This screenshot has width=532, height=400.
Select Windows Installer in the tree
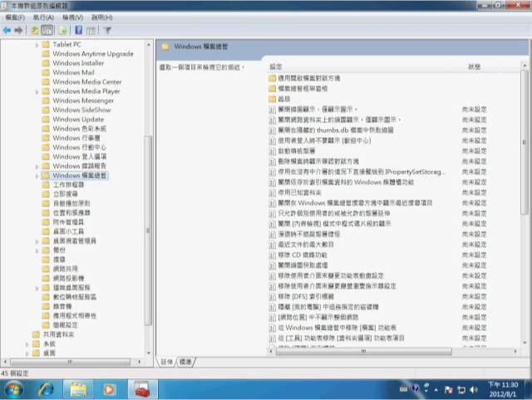click(78, 63)
